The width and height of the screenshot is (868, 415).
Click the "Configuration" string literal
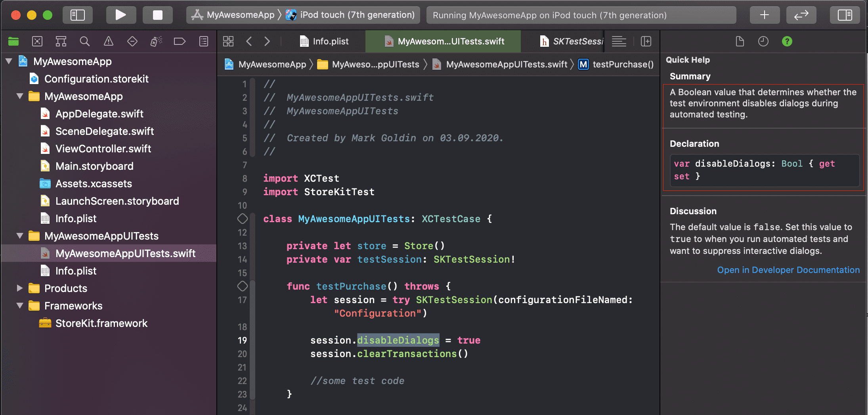point(378,313)
